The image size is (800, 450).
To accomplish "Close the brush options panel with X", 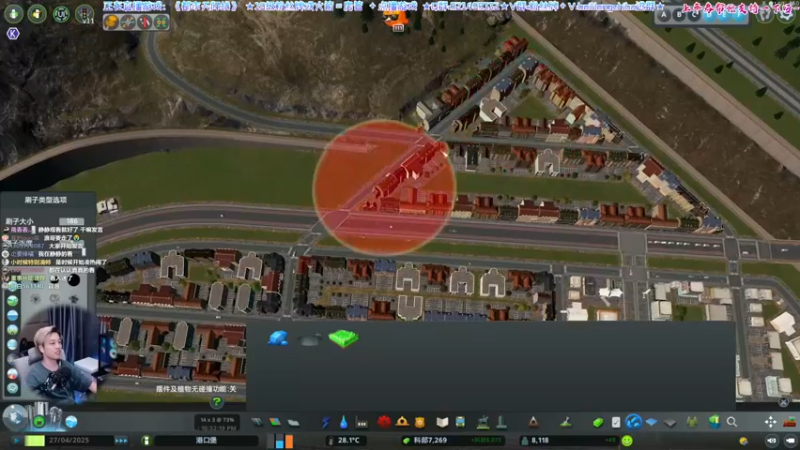I will pyautogui.click(x=783, y=402).
